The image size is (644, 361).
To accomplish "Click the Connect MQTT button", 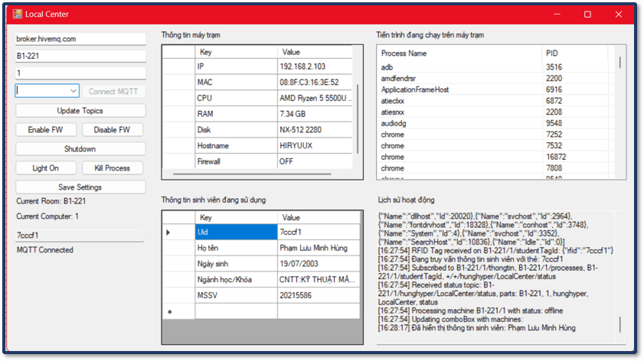I will [113, 92].
